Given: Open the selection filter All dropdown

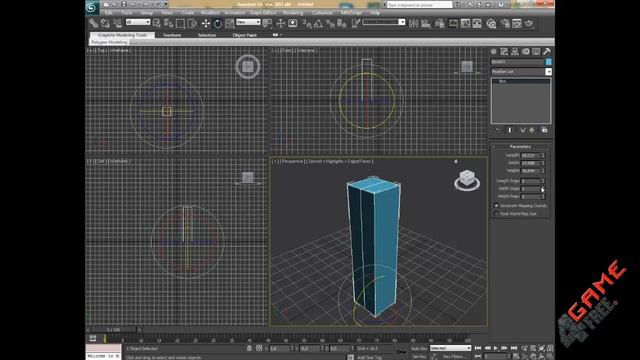Looking at the screenshot, I should point(138,22).
